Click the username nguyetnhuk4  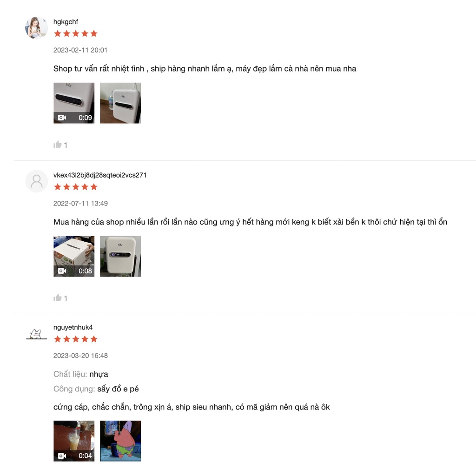[x=73, y=327]
